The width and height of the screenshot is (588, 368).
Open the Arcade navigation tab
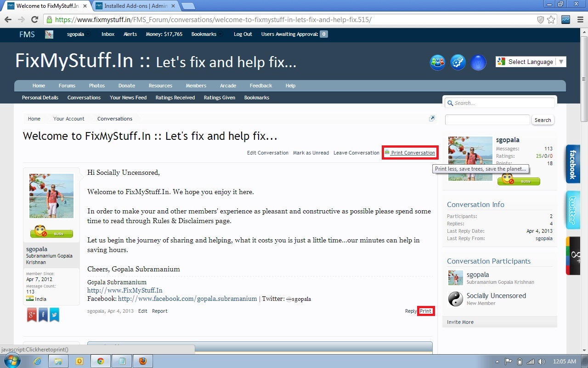(x=228, y=86)
